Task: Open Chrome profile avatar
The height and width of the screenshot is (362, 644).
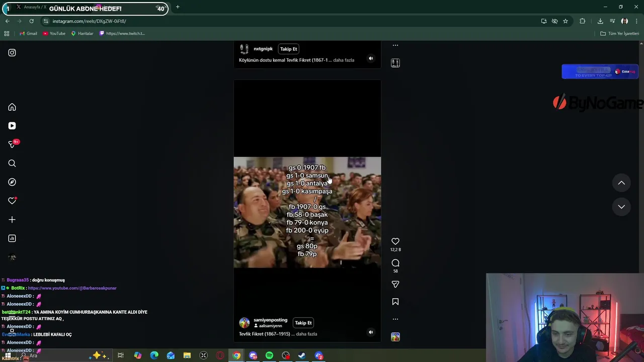Action: click(624, 21)
